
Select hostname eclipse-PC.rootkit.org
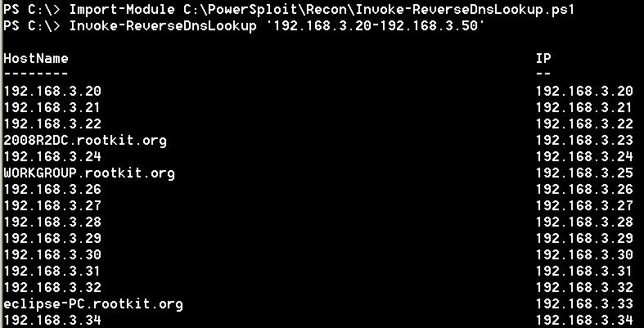pyautogui.click(x=93, y=304)
